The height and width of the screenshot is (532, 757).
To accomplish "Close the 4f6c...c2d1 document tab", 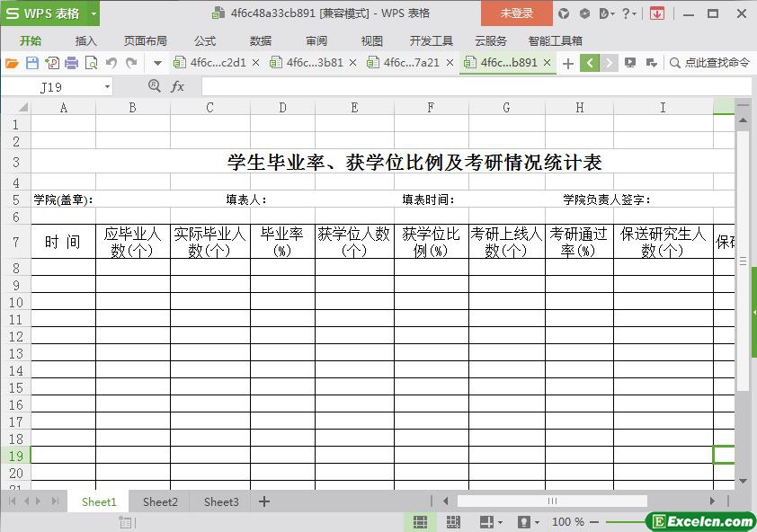I will coord(256,63).
